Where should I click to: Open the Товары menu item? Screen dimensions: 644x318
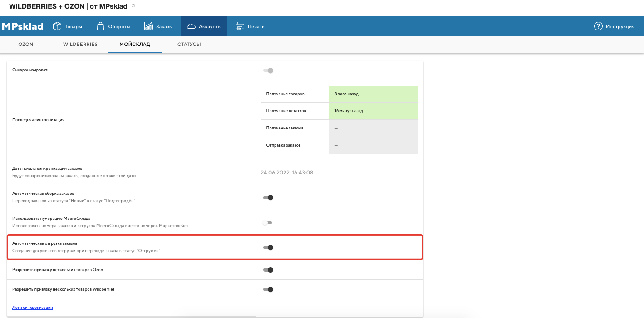pyautogui.click(x=68, y=26)
